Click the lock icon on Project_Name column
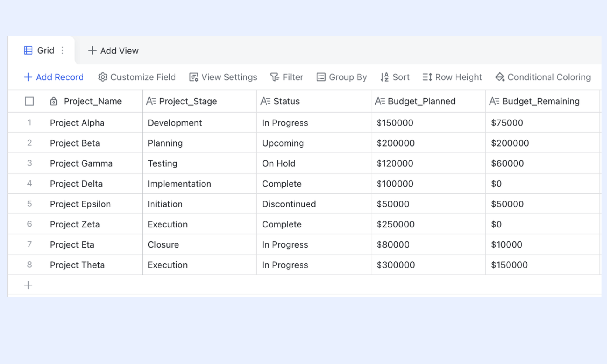Viewport: 607px width, 364px height. coord(53,101)
